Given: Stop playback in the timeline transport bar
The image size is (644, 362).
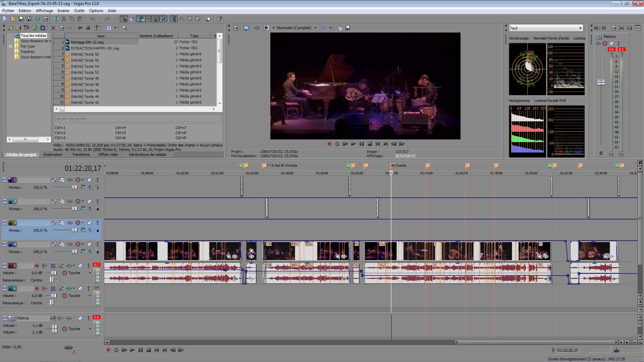Looking at the screenshot, I should pos(149,350).
